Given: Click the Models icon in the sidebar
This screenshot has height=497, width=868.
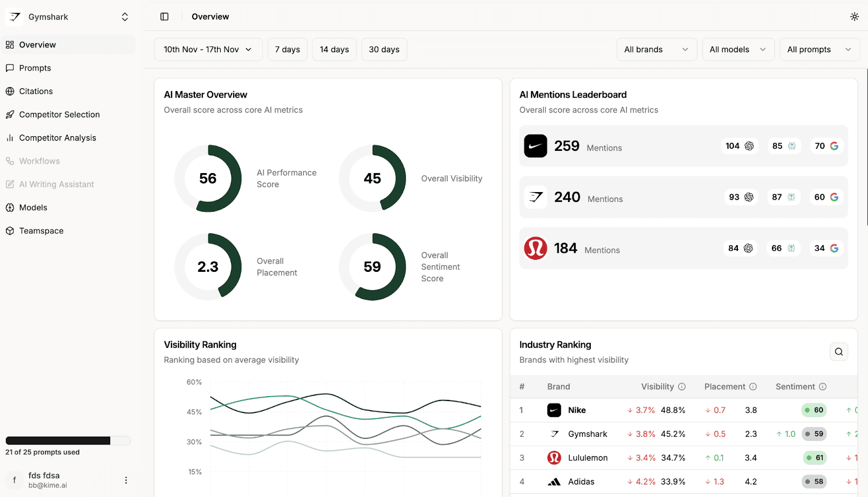Looking at the screenshot, I should (10, 207).
